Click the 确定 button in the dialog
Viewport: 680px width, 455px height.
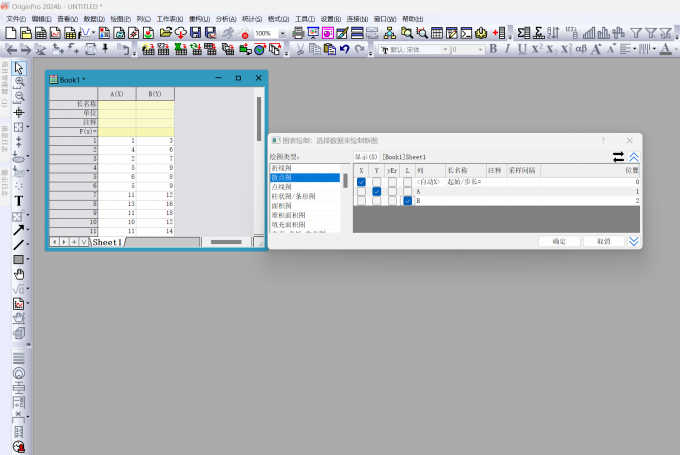(x=559, y=241)
